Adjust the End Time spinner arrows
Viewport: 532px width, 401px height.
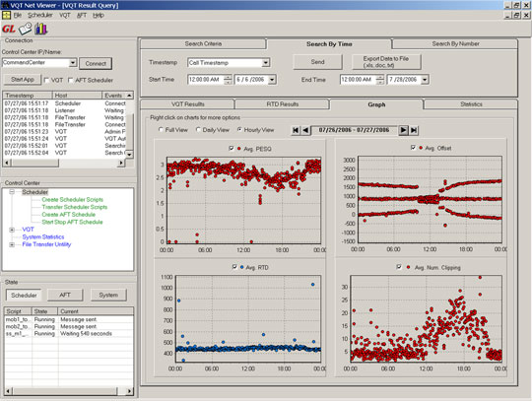pyautogui.click(x=380, y=80)
